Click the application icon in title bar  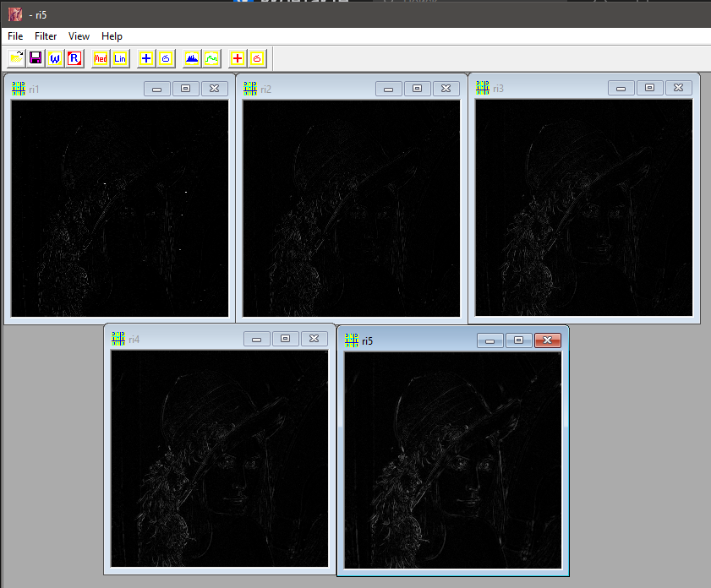(15, 14)
